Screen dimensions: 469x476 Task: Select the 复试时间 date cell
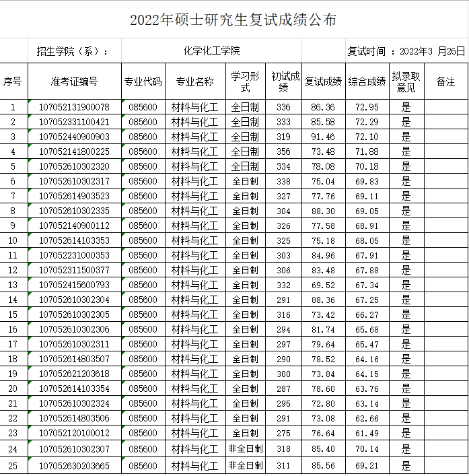405,50
